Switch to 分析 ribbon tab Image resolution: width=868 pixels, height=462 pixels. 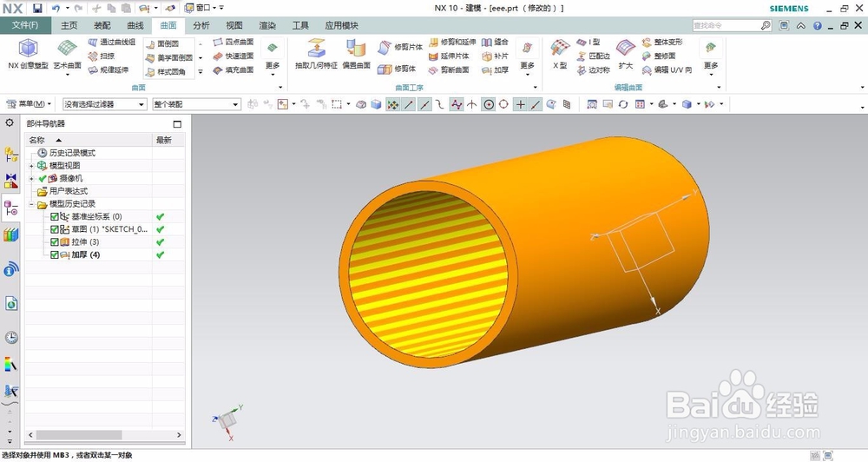[201, 25]
